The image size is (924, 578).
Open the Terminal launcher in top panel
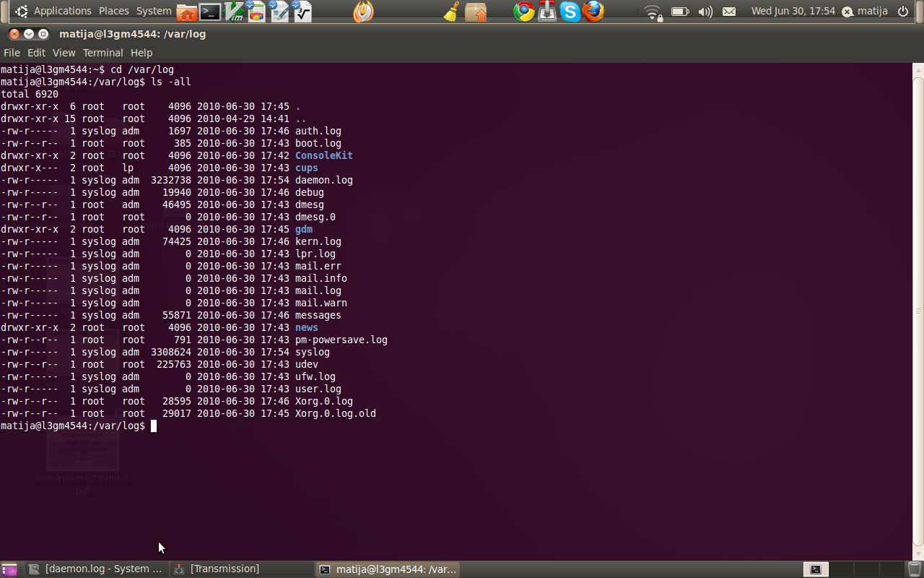[210, 12]
